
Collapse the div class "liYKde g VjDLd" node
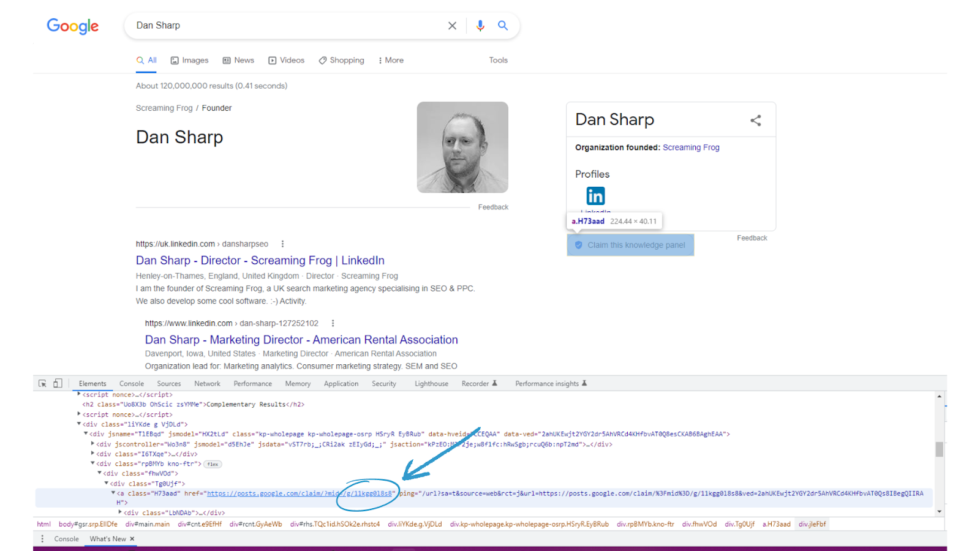(79, 424)
